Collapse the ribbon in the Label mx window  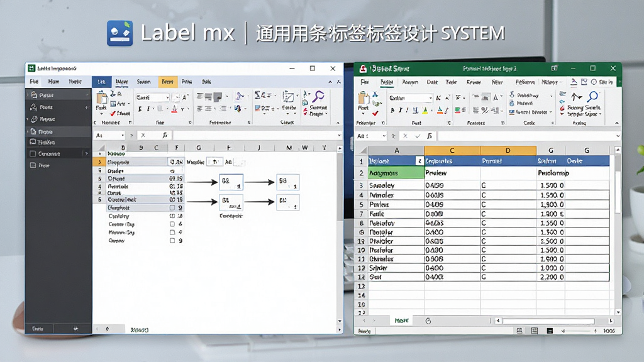click(x=338, y=123)
